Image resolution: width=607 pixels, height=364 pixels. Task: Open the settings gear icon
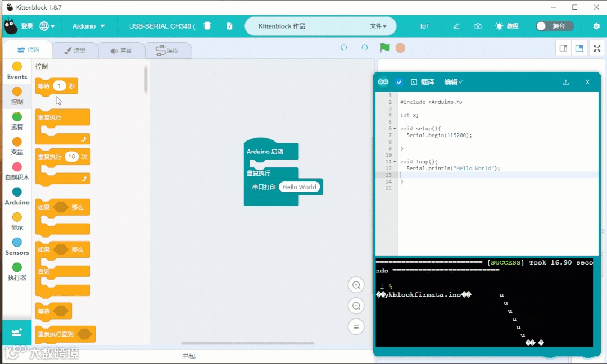tap(596, 26)
